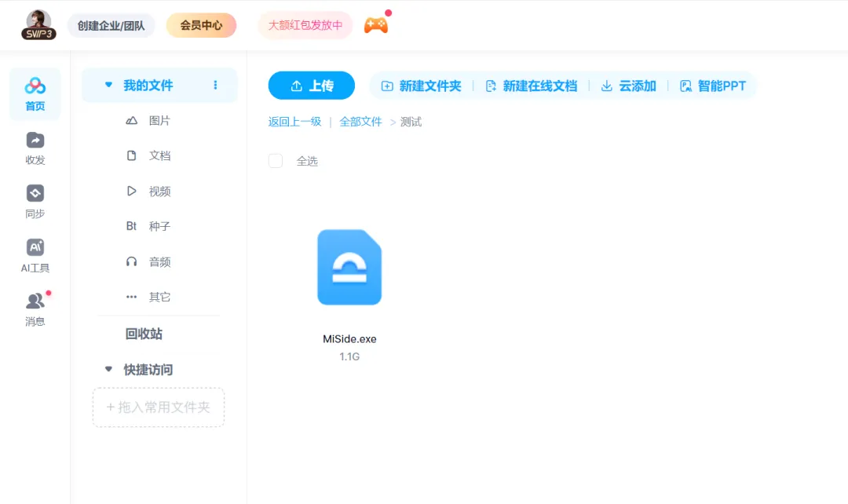Click 测试 breadcrumb folder
Screen dimensions: 848x504
(411, 122)
